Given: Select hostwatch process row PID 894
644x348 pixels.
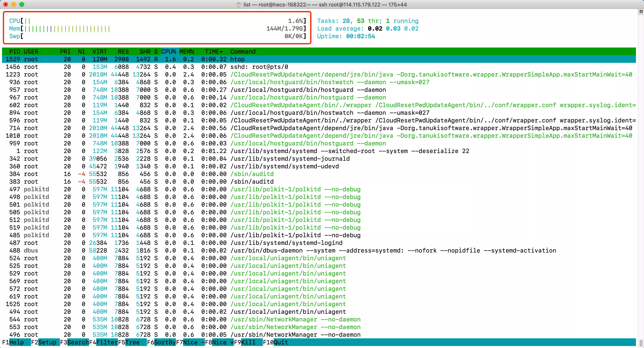Looking at the screenshot, I should click(x=319, y=113).
